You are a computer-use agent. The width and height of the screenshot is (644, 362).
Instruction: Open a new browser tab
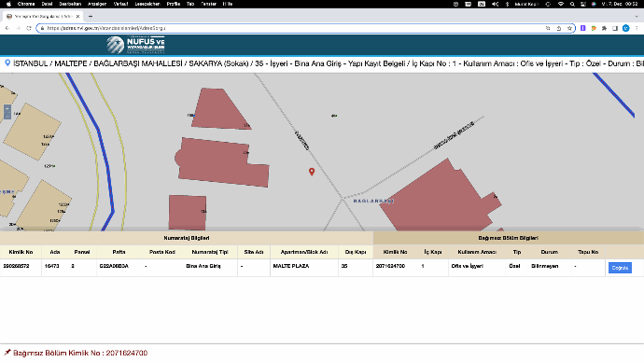[x=91, y=17]
